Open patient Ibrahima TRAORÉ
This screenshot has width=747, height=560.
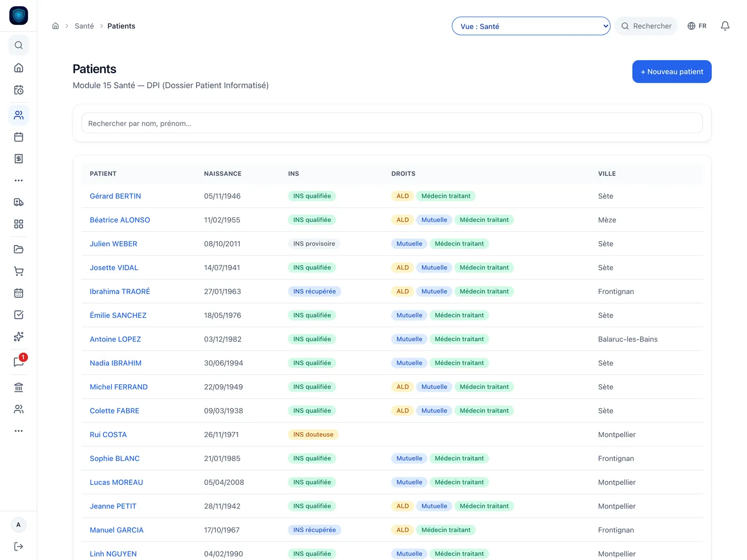120,291
